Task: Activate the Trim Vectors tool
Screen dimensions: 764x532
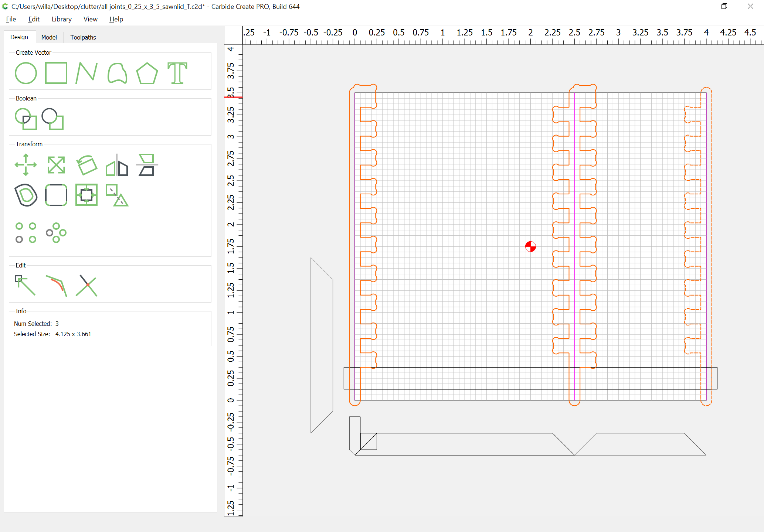Action: pos(86,285)
